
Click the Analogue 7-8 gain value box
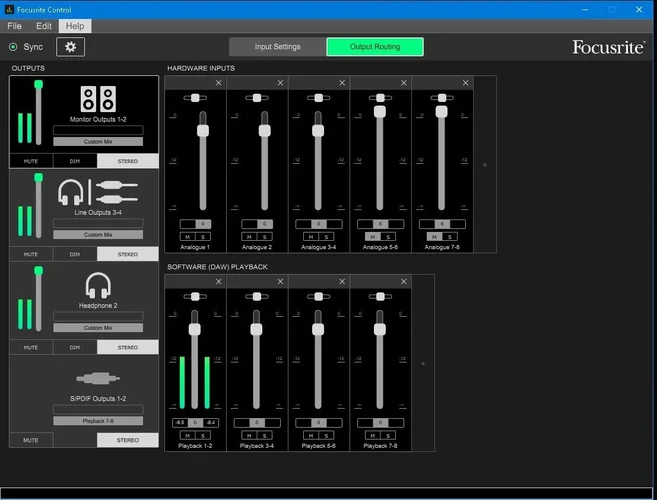tap(442, 224)
